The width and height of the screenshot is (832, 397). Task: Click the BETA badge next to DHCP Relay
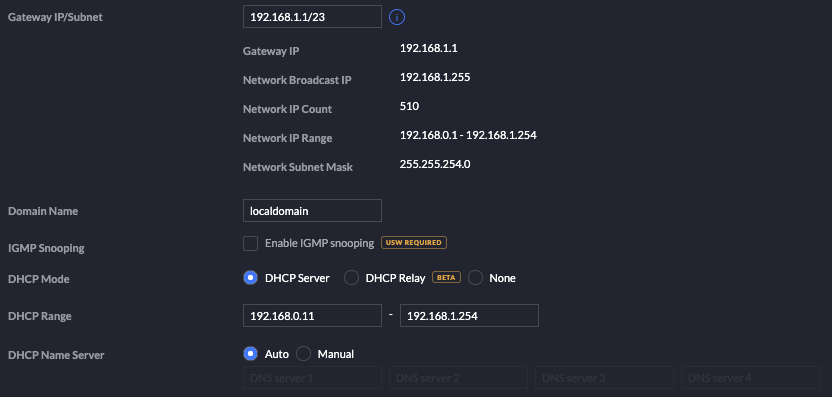pyautogui.click(x=446, y=278)
